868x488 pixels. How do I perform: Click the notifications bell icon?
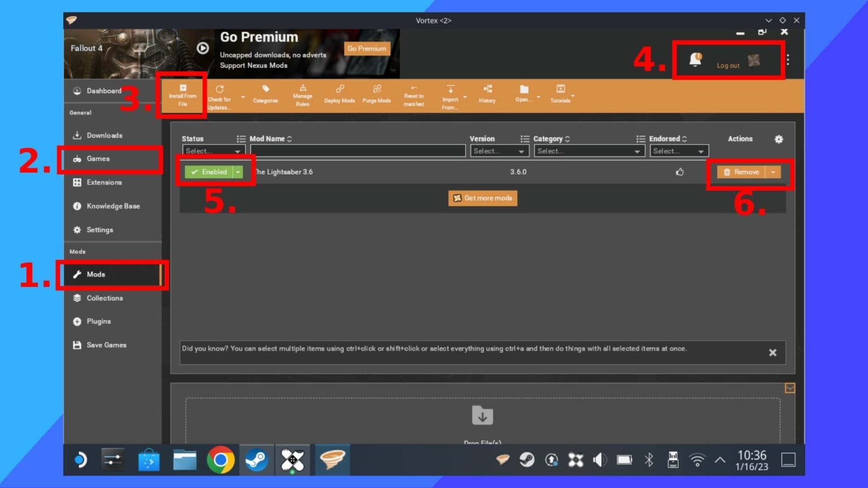(x=695, y=60)
